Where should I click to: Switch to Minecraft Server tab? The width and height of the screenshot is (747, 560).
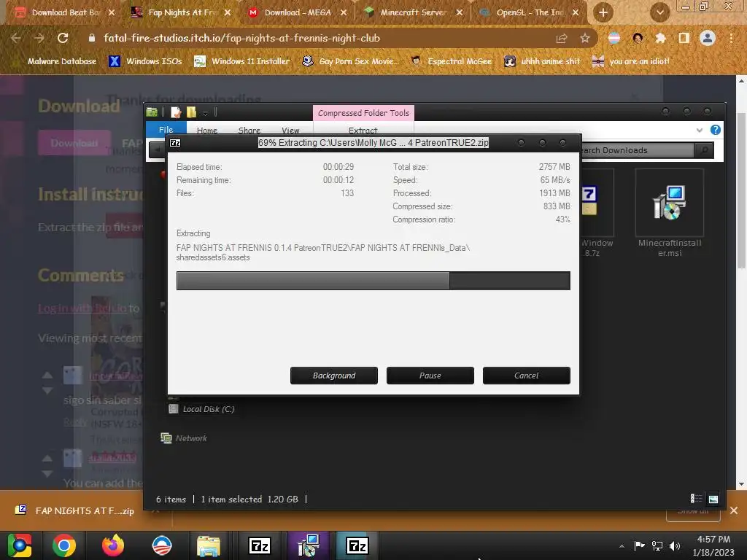413,12
